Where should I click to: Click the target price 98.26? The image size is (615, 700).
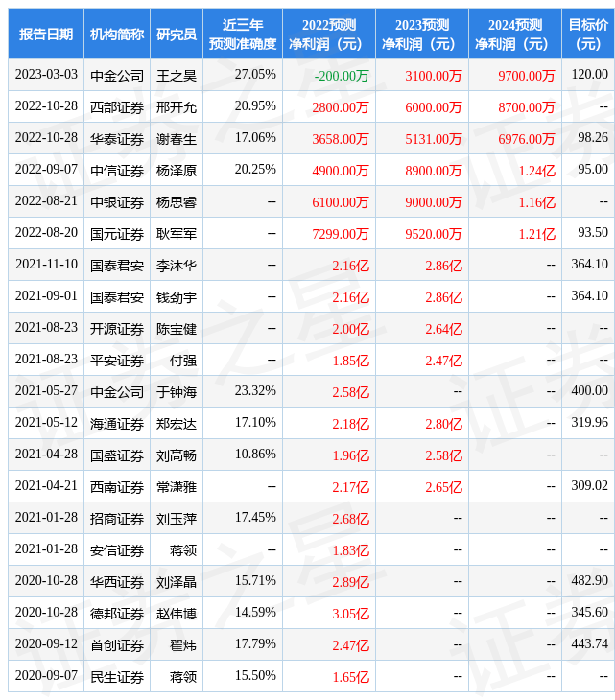click(x=593, y=137)
